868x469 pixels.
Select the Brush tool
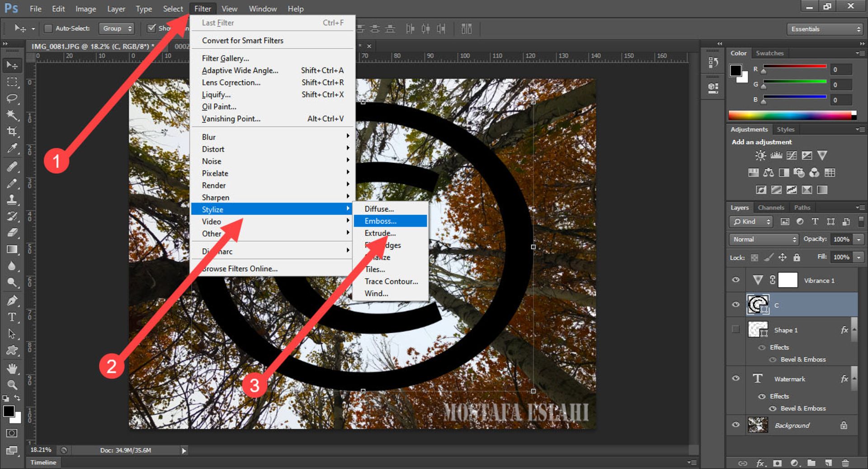pyautogui.click(x=12, y=183)
